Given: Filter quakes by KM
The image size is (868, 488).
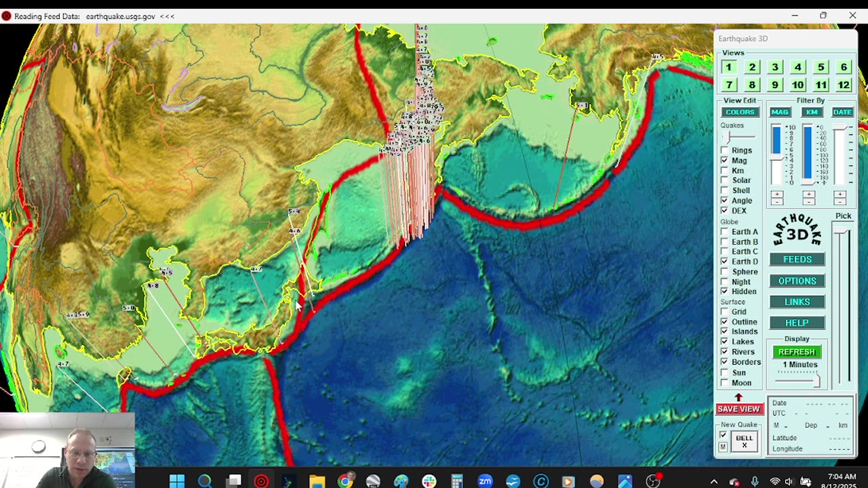Looking at the screenshot, I should (x=812, y=112).
